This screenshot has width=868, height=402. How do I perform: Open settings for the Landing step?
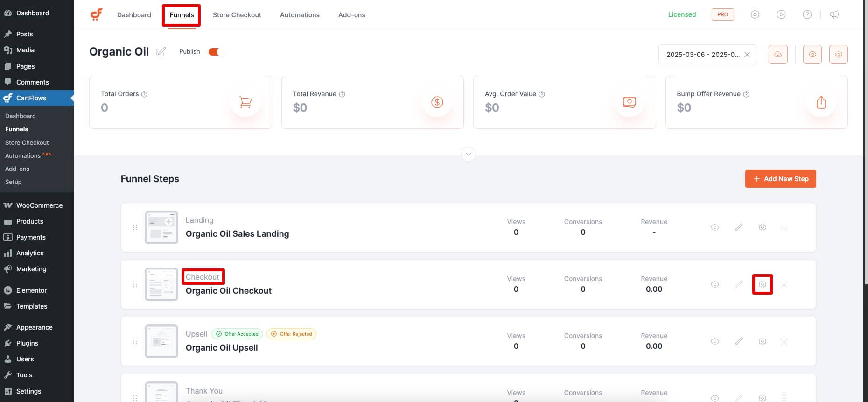pyautogui.click(x=763, y=227)
